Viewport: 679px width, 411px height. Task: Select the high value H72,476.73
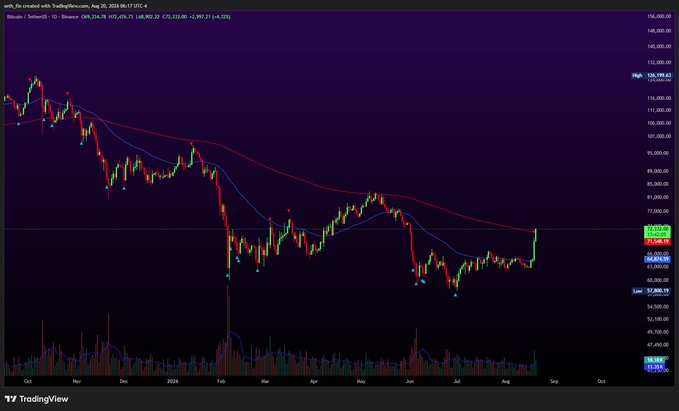pos(121,17)
